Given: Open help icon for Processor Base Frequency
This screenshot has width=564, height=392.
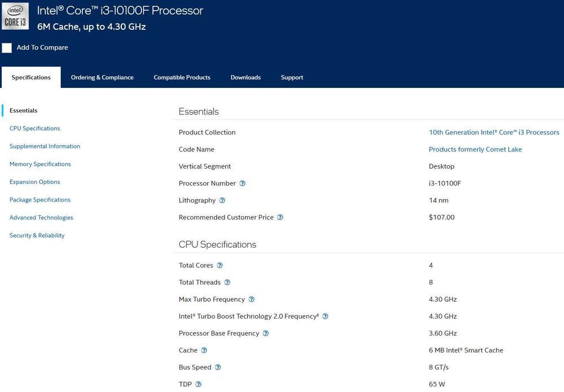Looking at the screenshot, I should click(x=266, y=333).
